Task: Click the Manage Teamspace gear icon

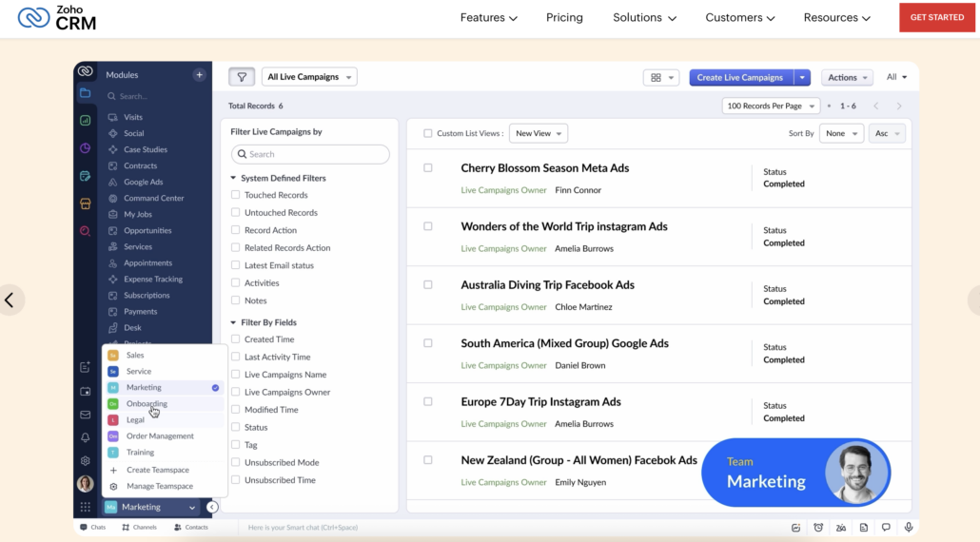Action: click(x=113, y=487)
